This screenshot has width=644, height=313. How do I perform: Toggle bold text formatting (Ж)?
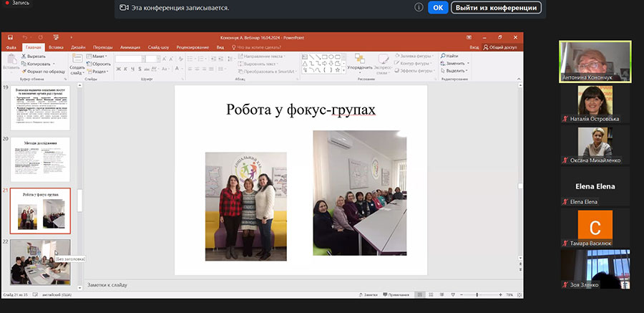click(119, 69)
